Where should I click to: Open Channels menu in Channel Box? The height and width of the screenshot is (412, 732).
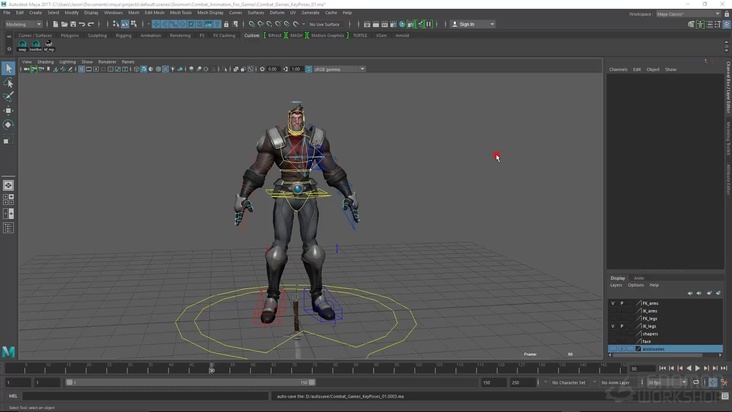[618, 70]
